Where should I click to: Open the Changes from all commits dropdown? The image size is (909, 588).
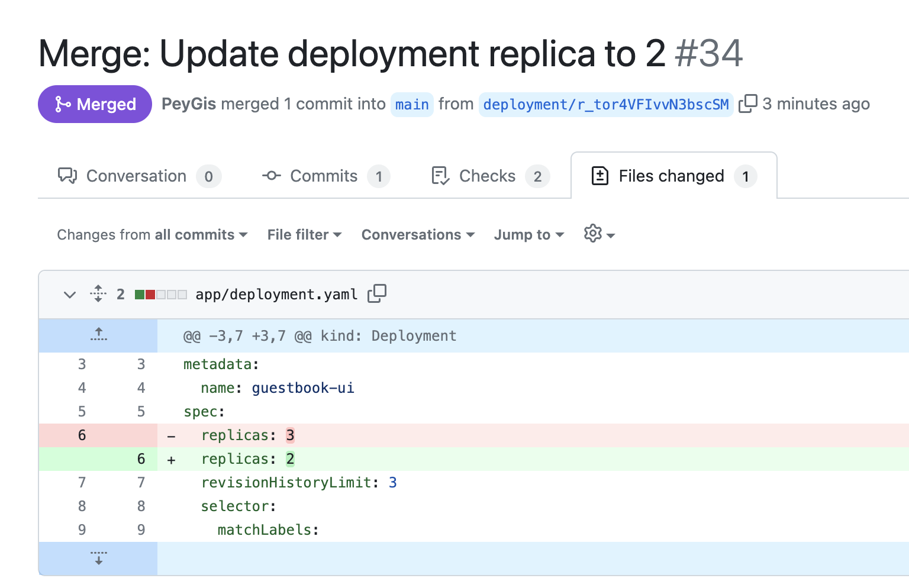(152, 235)
